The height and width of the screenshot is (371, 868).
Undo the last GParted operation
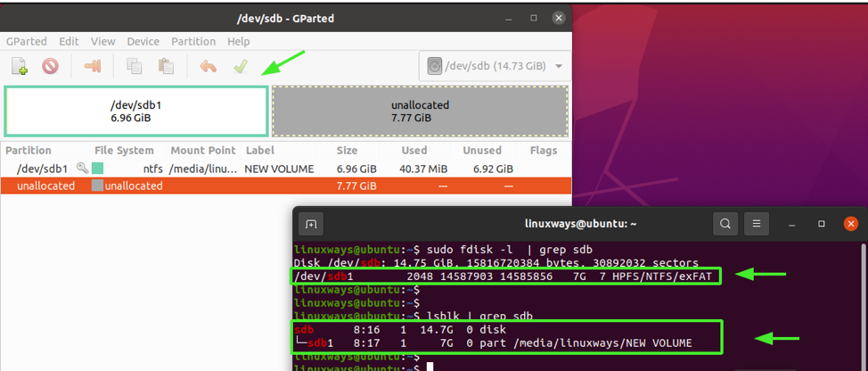[209, 67]
